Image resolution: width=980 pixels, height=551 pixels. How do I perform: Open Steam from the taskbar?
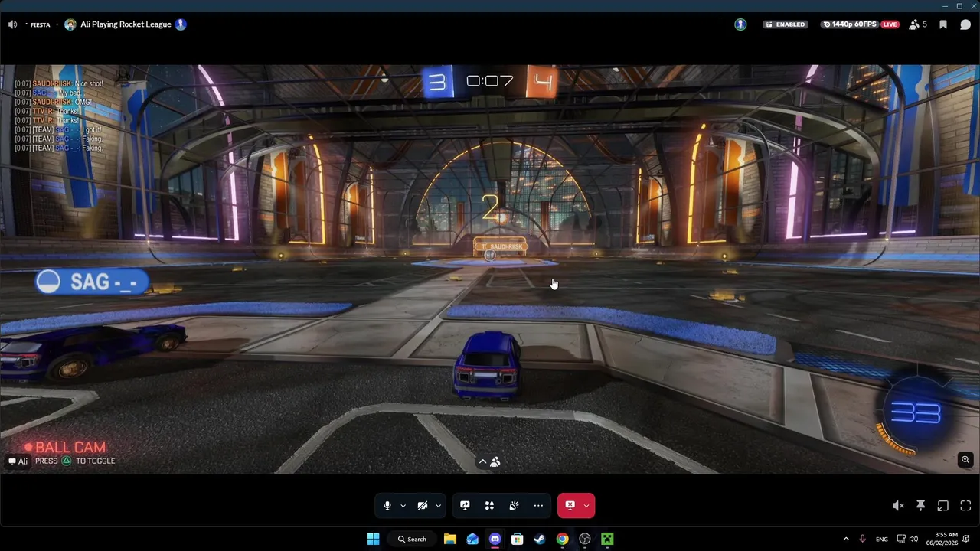tap(540, 539)
